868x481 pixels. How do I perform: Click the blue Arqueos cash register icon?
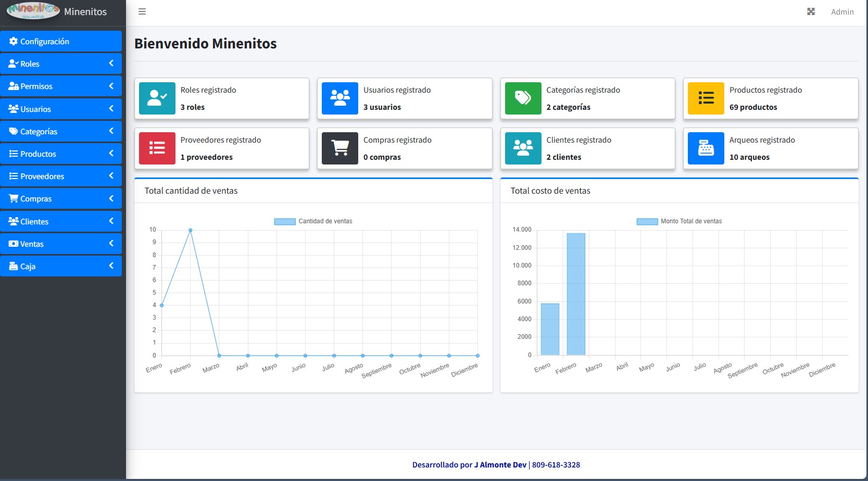coord(706,148)
